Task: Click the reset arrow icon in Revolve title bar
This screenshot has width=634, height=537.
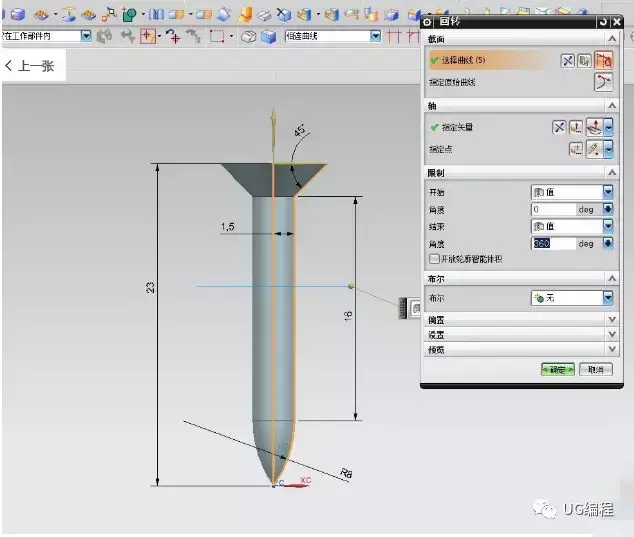Action: [603, 22]
